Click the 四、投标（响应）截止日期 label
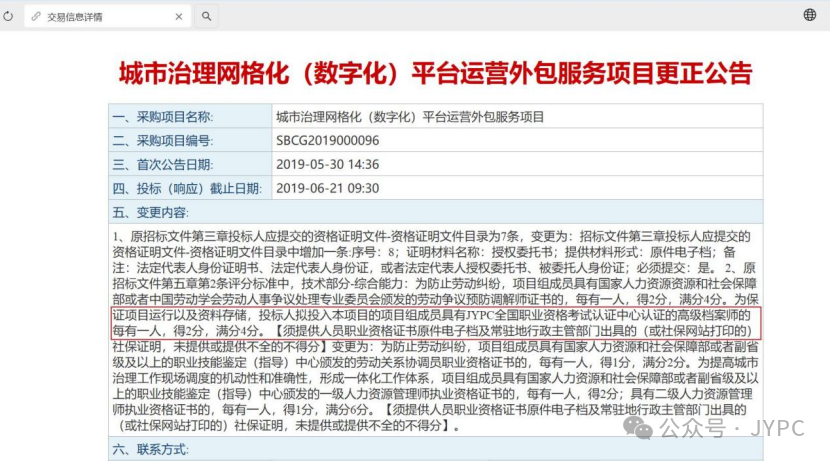831x461 pixels. (188, 189)
